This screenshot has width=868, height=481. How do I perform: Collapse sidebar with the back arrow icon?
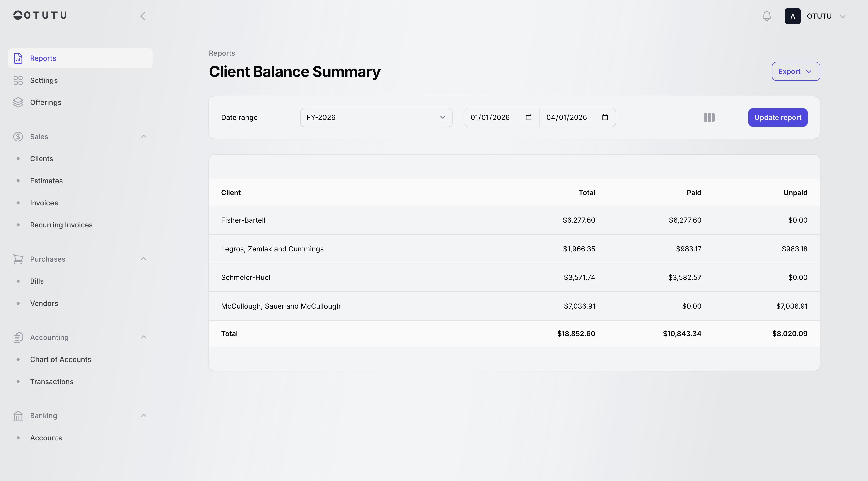point(143,16)
